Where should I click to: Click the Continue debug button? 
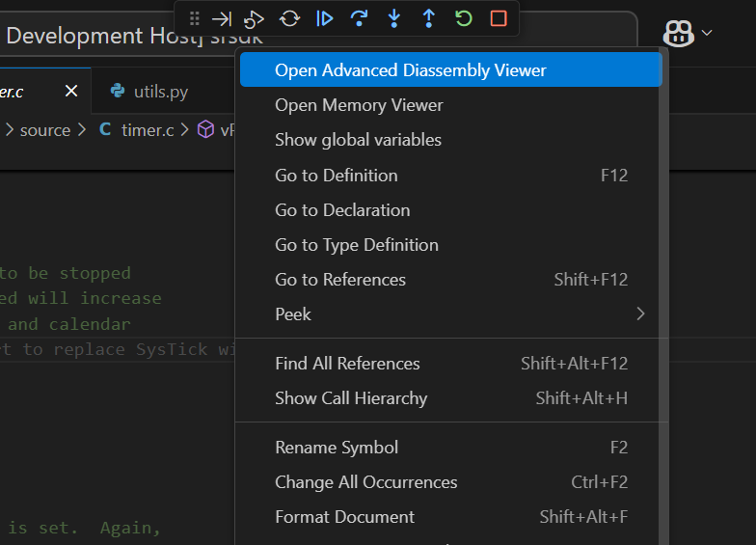[325, 18]
